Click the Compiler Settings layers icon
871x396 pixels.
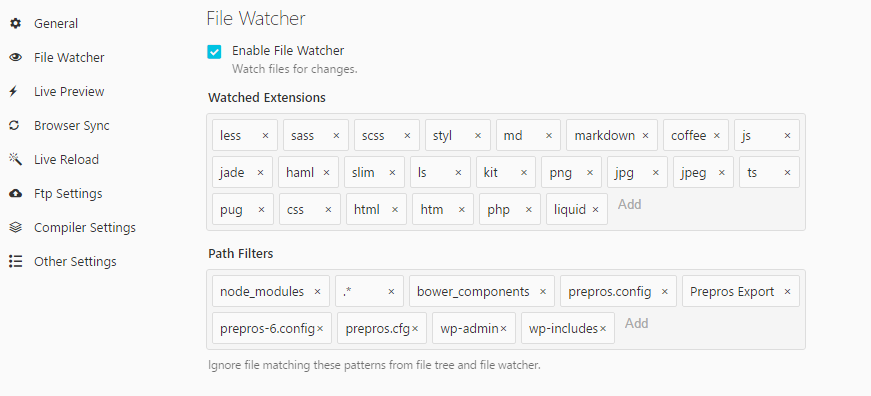click(16, 227)
